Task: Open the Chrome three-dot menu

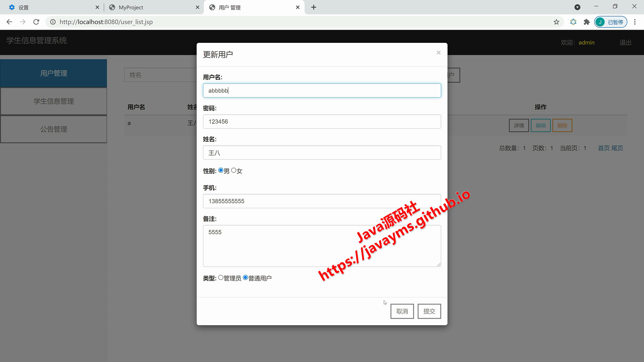Action: click(x=635, y=22)
